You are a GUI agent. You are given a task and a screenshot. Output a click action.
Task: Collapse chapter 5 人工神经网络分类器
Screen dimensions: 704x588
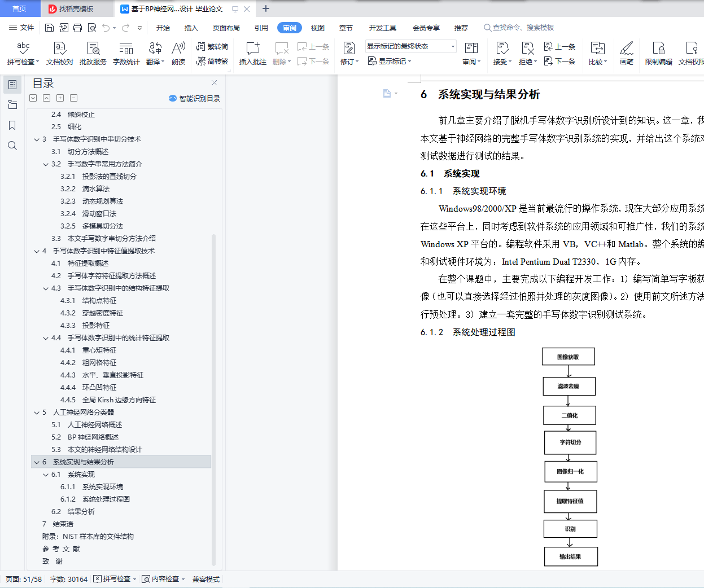37,413
